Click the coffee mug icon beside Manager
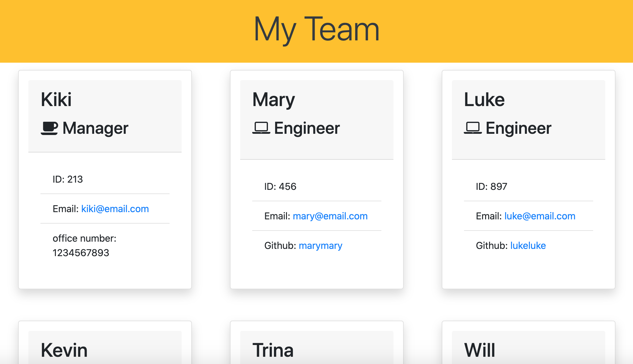633x364 pixels. pos(49,128)
